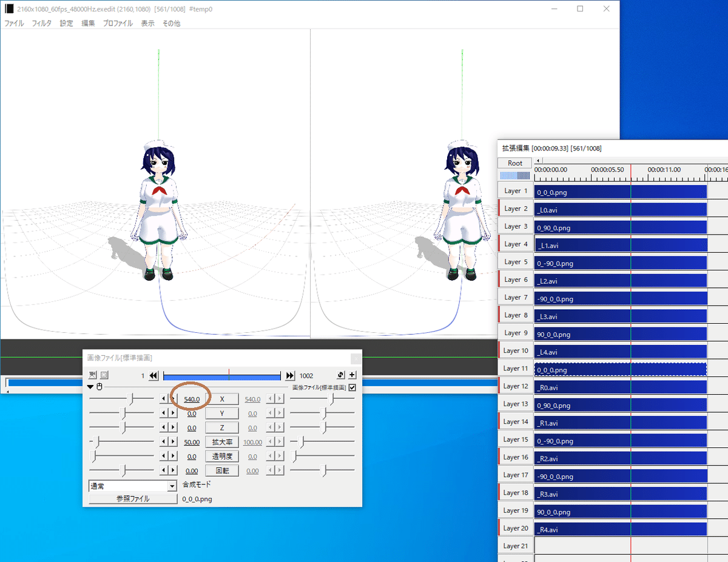Select the _L3.avi clip on Layer 8
The width and height of the screenshot is (728, 562).
pos(621,316)
